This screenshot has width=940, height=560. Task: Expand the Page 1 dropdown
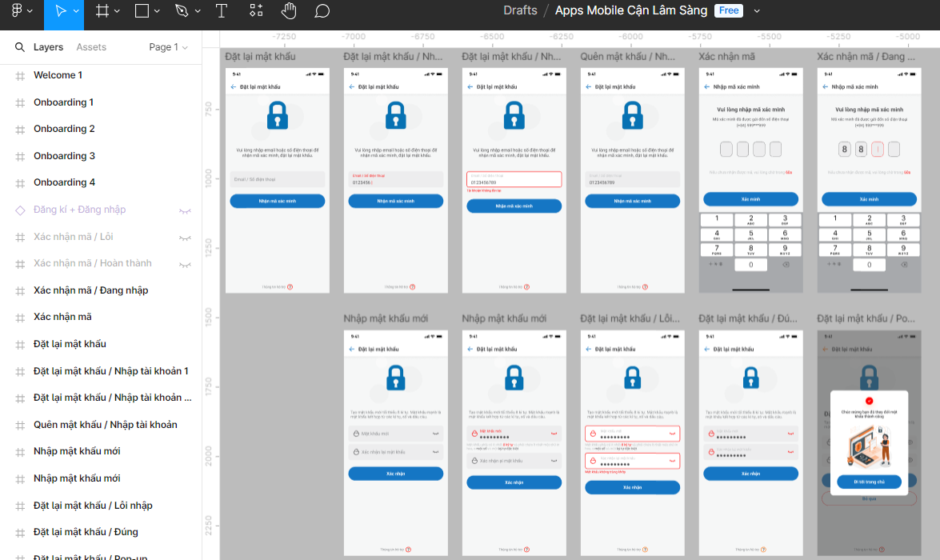[168, 47]
